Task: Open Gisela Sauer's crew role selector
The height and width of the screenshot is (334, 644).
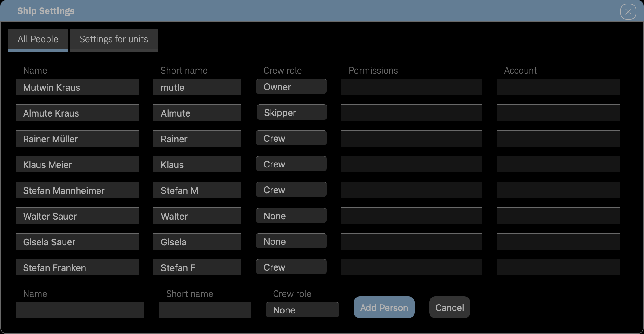Action: (291, 241)
